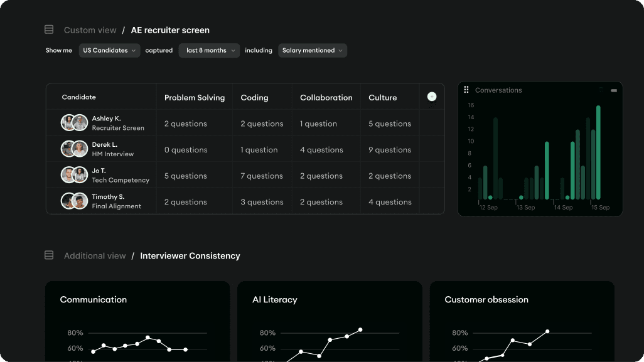Go to Additional view breadcrumb
Viewport: 644px width, 362px height.
click(x=95, y=256)
